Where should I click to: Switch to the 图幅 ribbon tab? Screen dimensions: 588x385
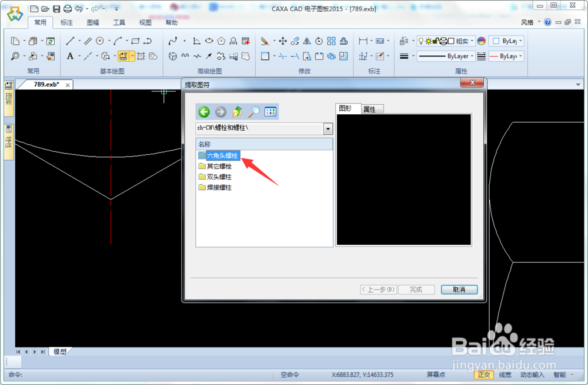click(x=93, y=22)
